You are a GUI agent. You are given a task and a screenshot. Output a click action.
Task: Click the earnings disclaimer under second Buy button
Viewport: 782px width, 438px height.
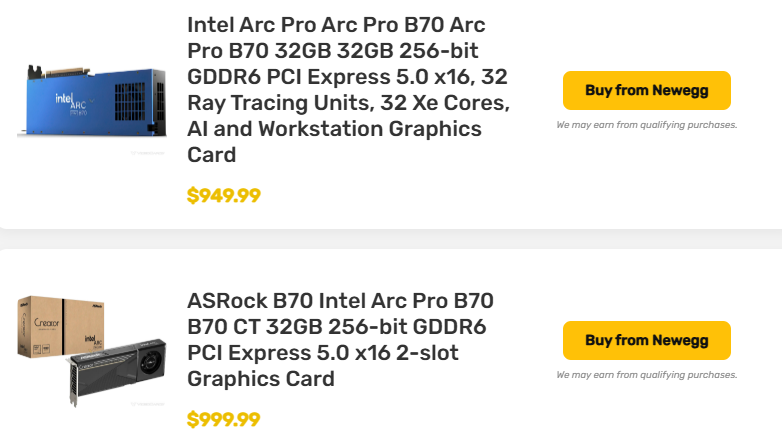click(646, 375)
